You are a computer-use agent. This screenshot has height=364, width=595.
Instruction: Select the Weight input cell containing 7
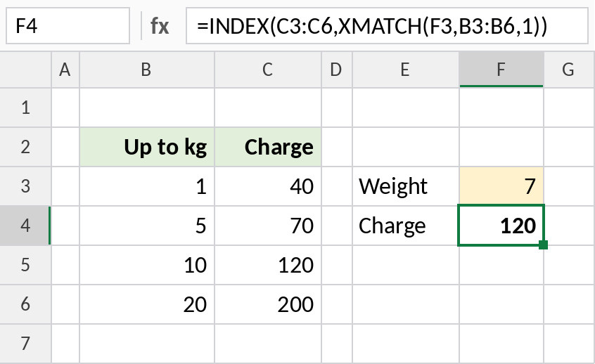coord(501,186)
